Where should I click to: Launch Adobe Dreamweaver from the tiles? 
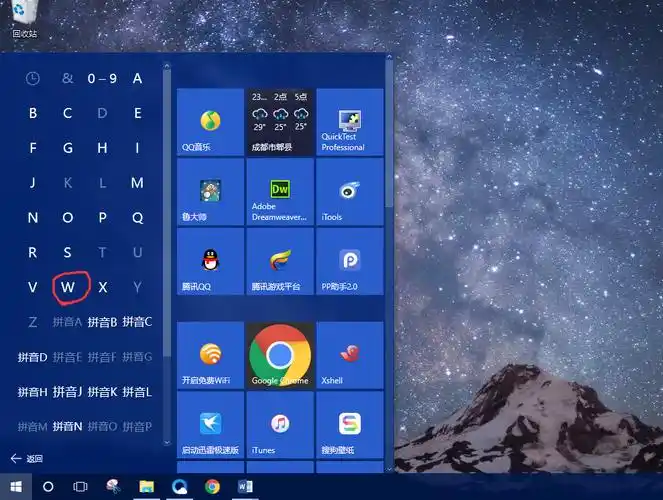point(280,192)
